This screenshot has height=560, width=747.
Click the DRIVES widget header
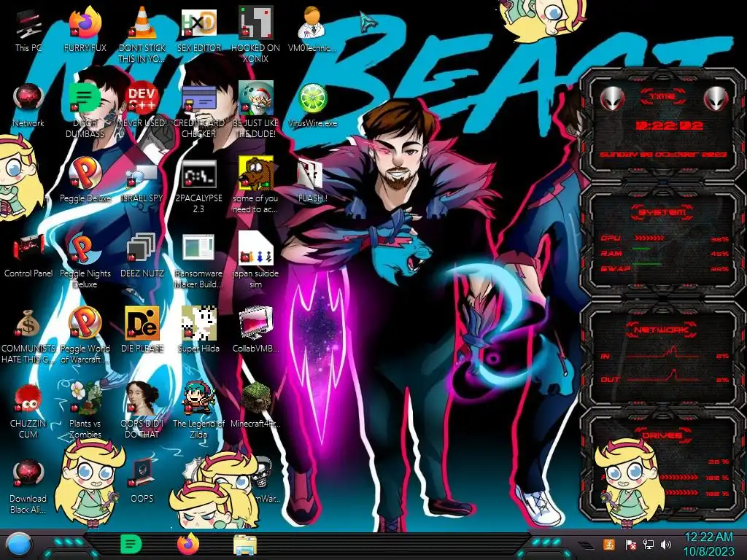(662, 435)
